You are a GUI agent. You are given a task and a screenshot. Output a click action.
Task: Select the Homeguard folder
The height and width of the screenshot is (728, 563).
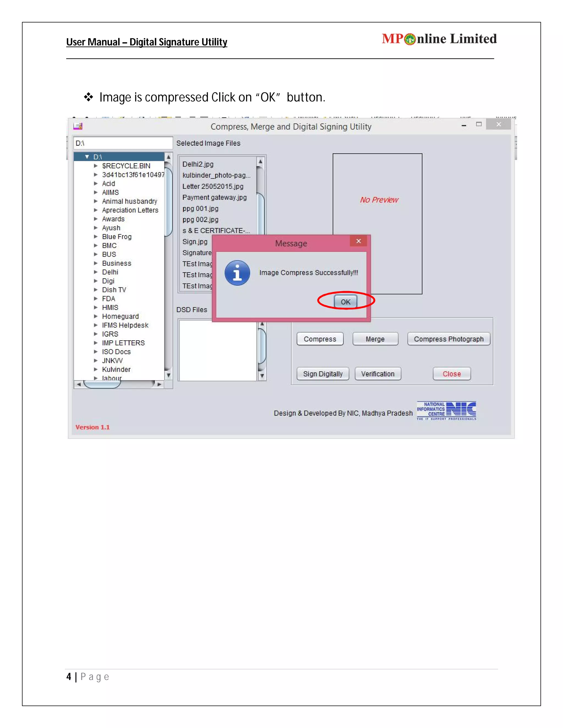pos(120,316)
